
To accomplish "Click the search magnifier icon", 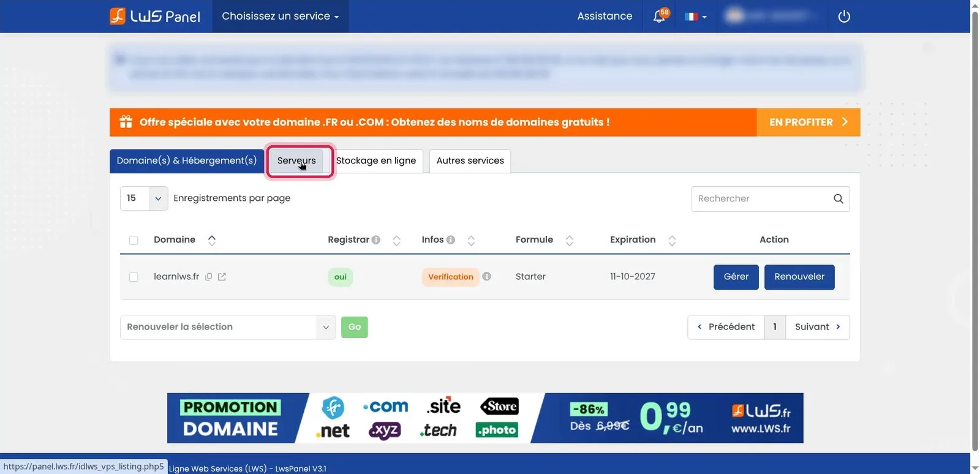I will pos(839,198).
